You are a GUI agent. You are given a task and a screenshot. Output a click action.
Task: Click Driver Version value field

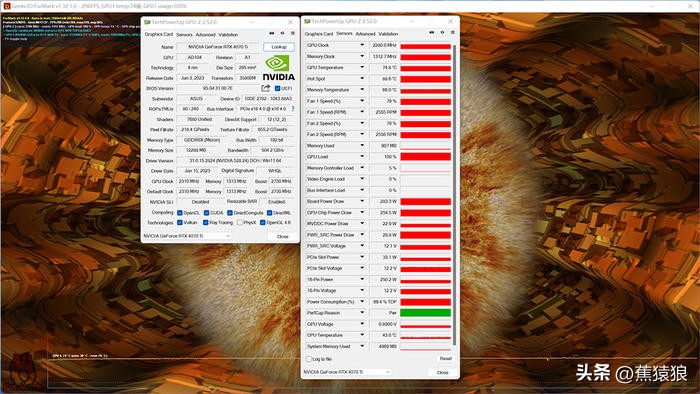pyautogui.click(x=235, y=161)
